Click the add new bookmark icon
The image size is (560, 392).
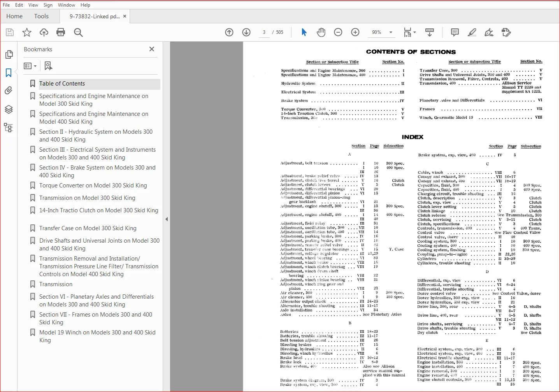click(48, 66)
